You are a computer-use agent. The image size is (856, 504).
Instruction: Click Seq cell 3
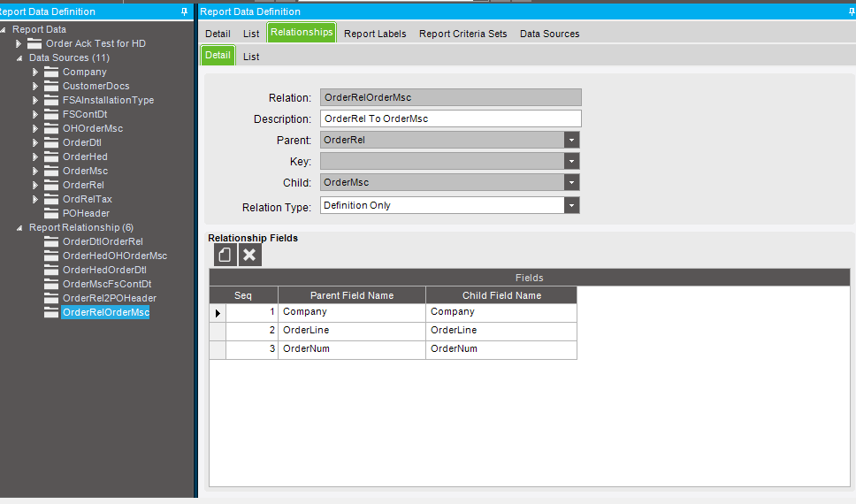pyautogui.click(x=252, y=349)
